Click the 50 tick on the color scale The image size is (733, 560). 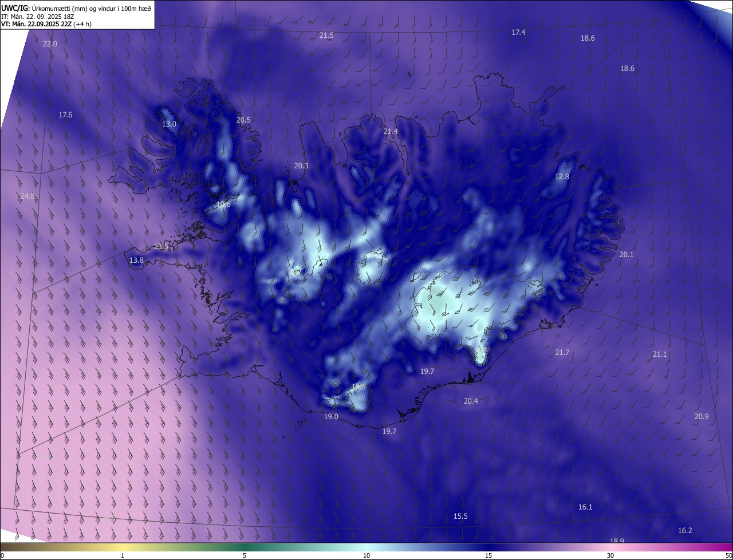728,556
